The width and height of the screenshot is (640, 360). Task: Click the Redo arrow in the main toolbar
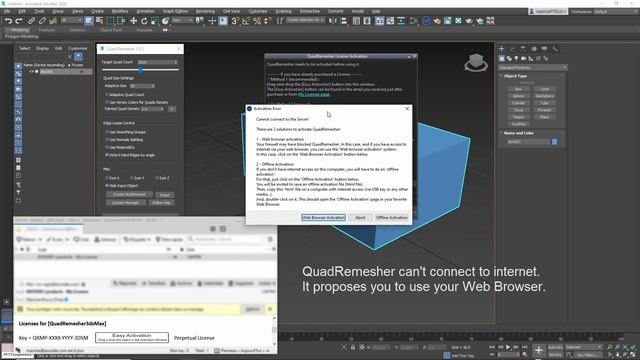click(x=19, y=21)
